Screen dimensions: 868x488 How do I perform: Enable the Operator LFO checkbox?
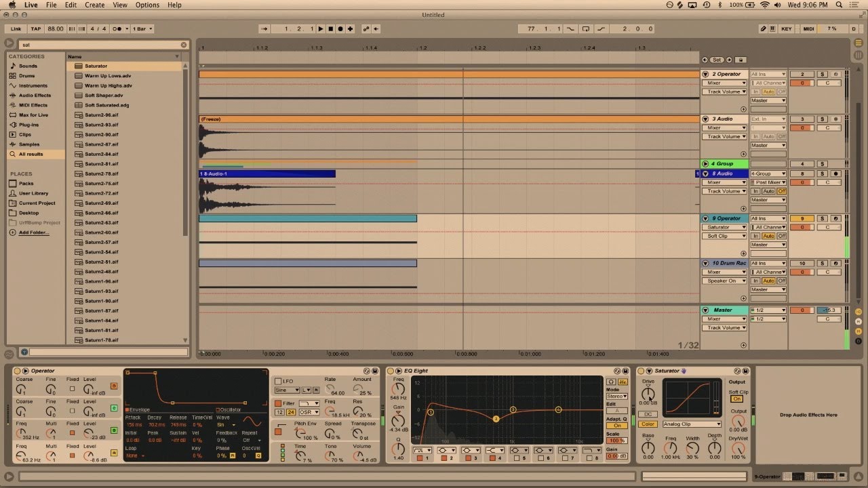(x=278, y=382)
